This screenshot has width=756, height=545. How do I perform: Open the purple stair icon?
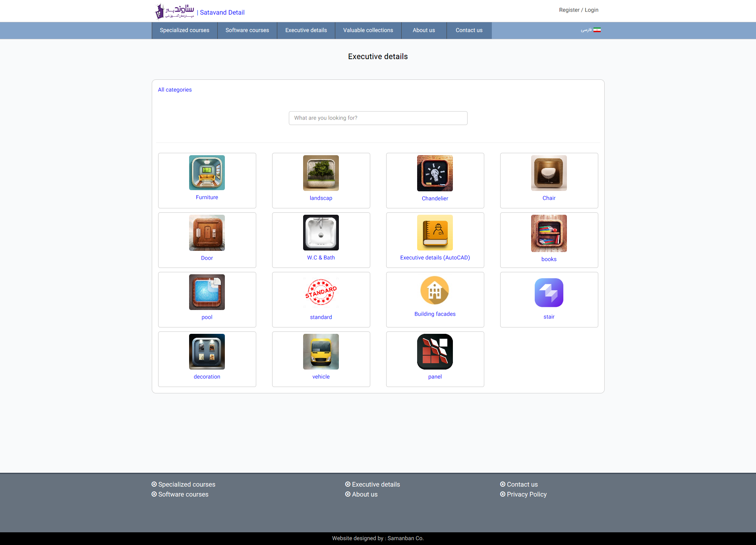coord(549,293)
